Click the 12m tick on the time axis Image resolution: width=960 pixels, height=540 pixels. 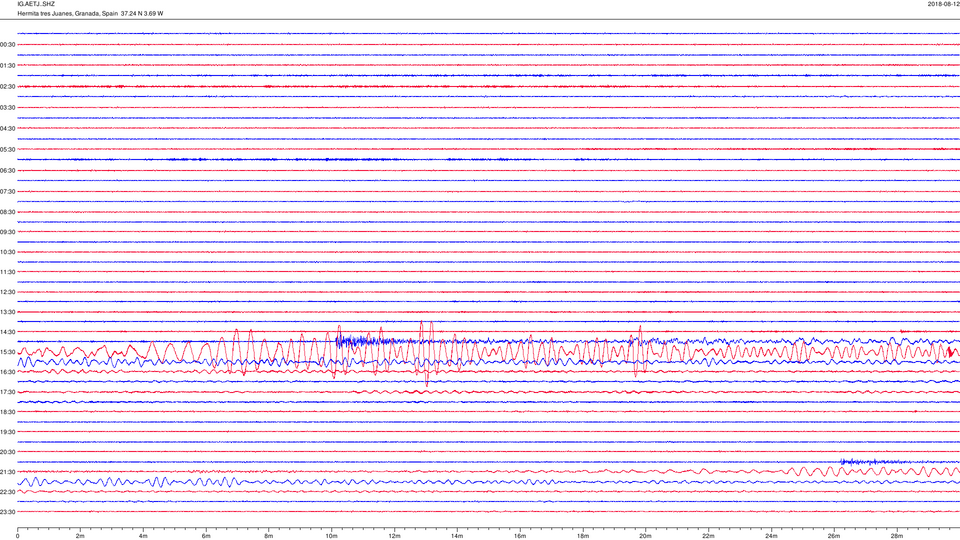394,536
